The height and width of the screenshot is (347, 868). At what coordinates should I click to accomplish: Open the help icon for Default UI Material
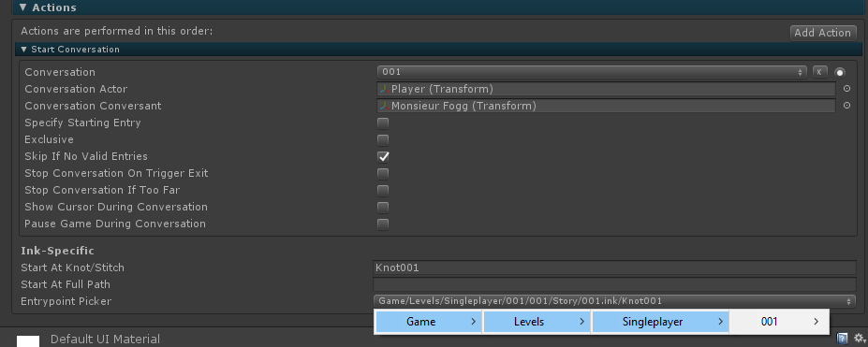coord(842,338)
